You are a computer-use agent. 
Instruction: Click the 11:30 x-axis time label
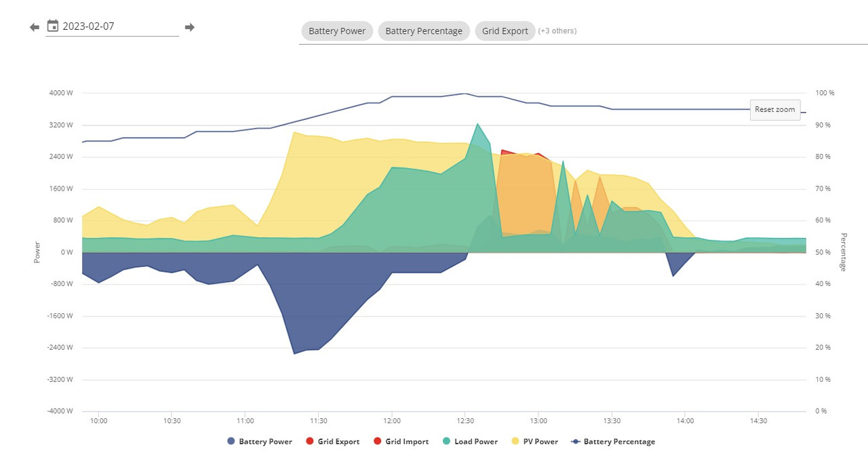tap(319, 421)
